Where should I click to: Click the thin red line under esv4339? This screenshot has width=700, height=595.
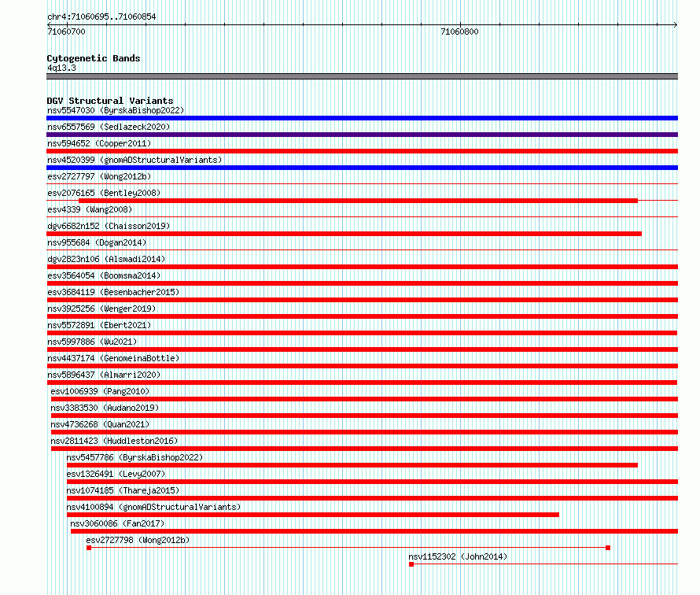pos(362,216)
